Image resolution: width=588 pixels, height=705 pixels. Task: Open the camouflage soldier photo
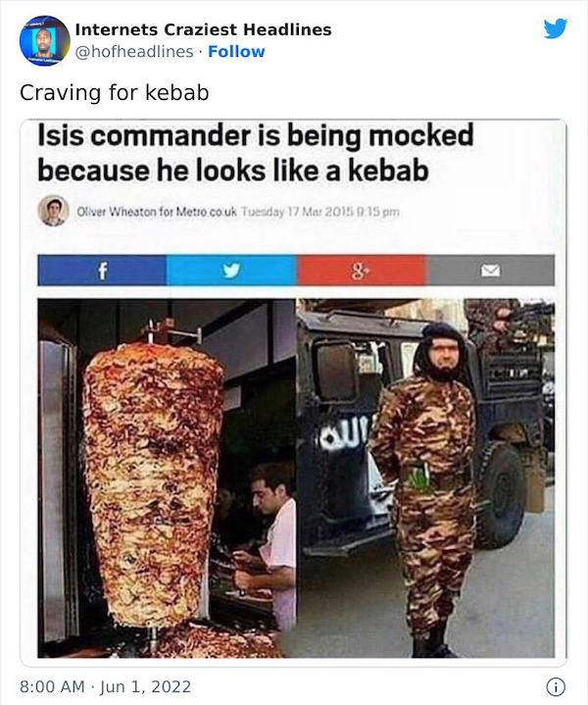point(425,478)
